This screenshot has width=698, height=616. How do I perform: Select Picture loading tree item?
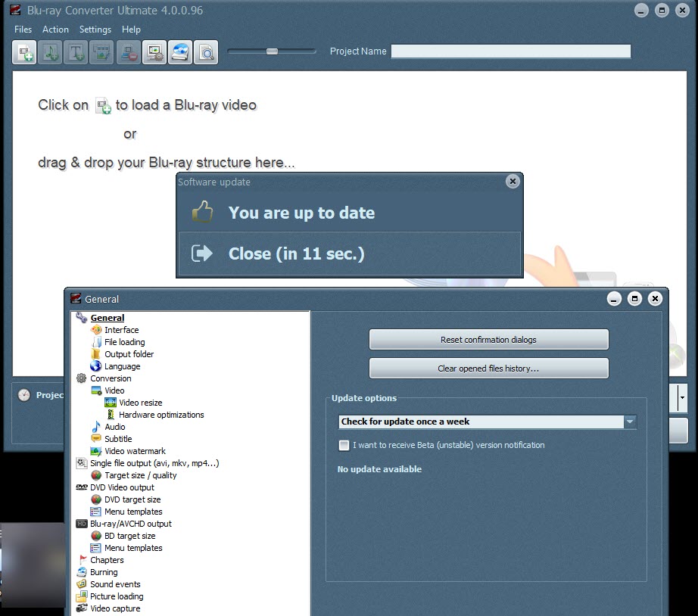(117, 596)
